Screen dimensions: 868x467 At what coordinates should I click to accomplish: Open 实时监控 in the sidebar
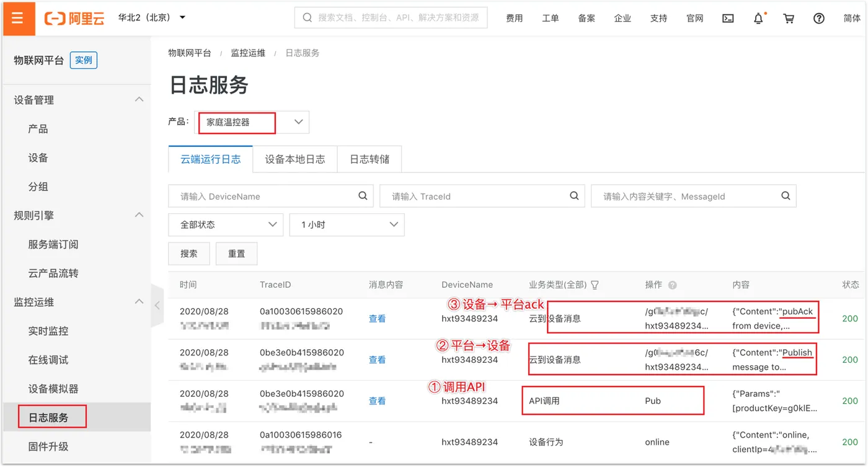pyautogui.click(x=48, y=331)
